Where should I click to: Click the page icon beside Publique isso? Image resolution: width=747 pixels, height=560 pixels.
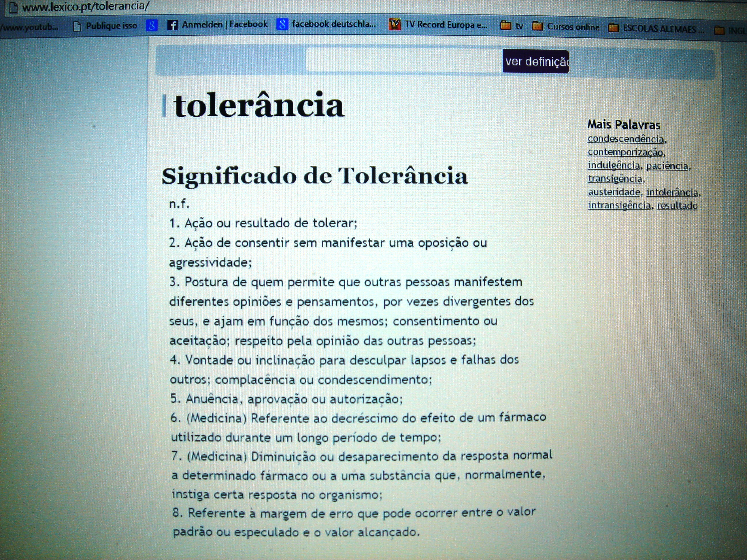tap(77, 26)
